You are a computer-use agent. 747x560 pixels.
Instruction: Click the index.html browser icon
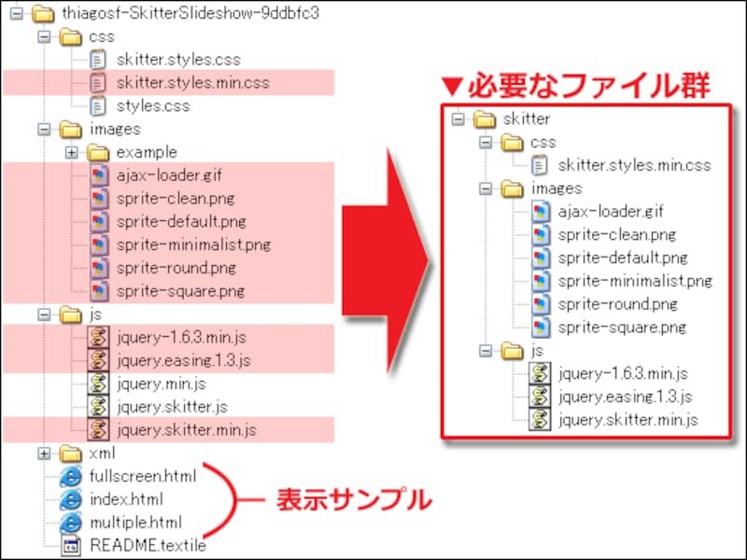[x=70, y=499]
